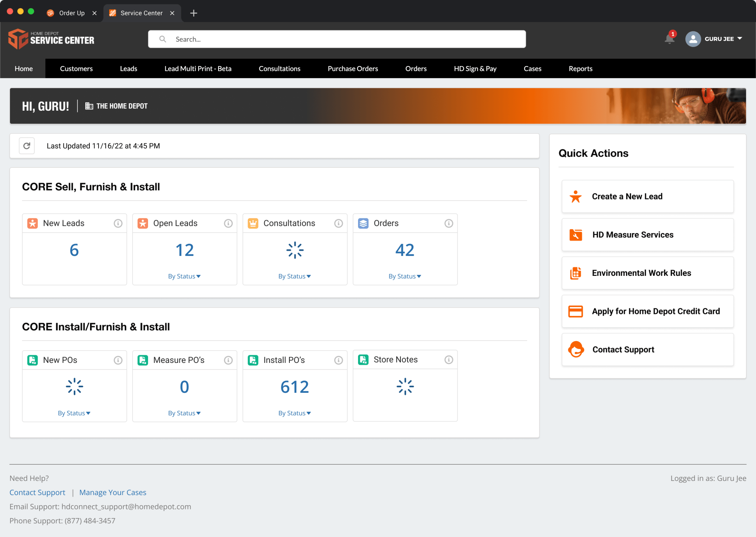Click the Consultations crown icon
Screen dimensions: 756x537
(x=253, y=224)
